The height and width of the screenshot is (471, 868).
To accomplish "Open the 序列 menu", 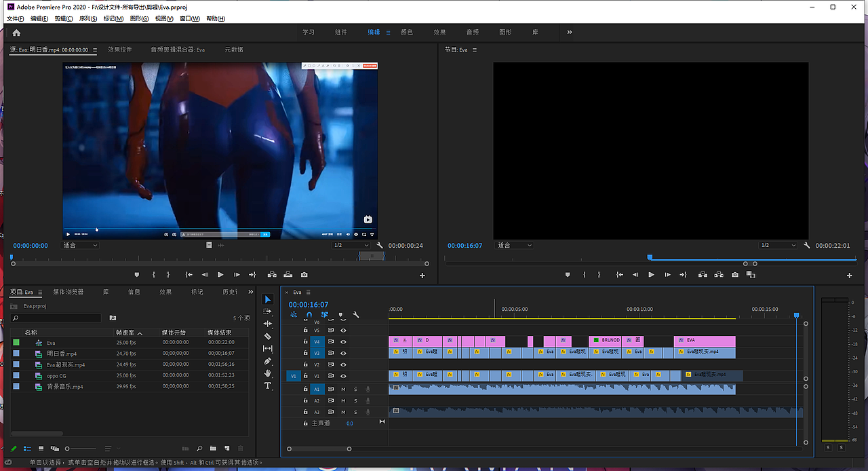I will click(x=88, y=18).
